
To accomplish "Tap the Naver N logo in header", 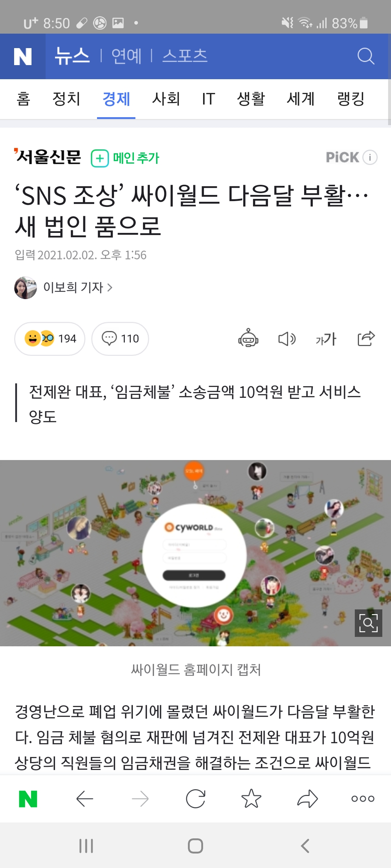I will pos(23,57).
